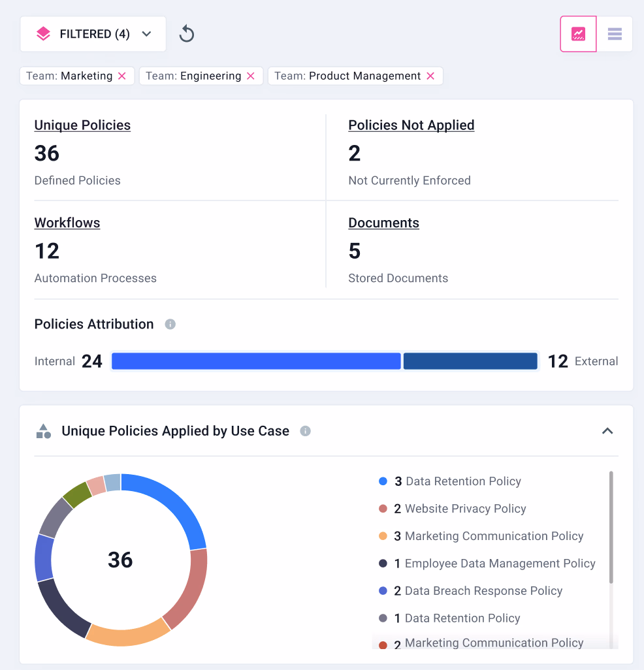644x670 pixels.
Task: Click the pink layers filter icon
Action: click(43, 33)
